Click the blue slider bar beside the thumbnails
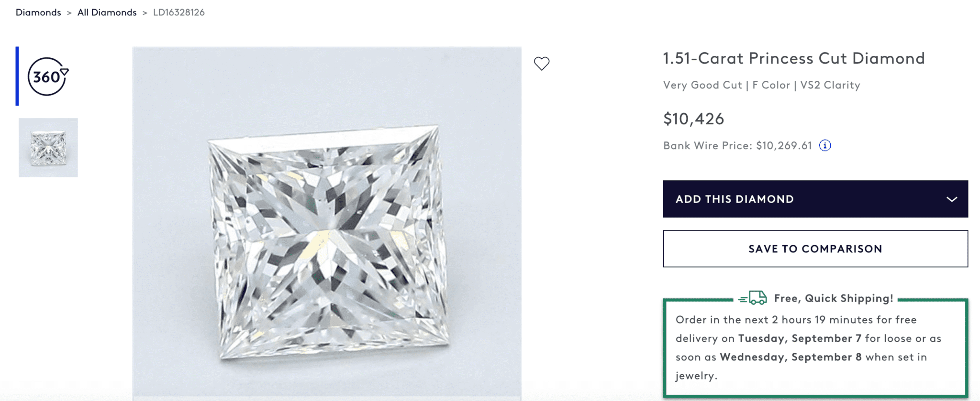This screenshot has height=401, width=980. coord(18,76)
